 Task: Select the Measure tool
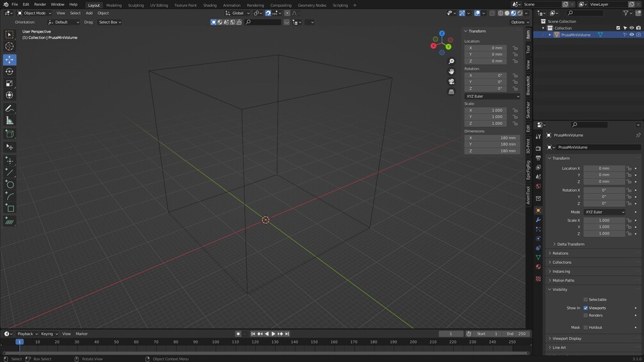10,120
